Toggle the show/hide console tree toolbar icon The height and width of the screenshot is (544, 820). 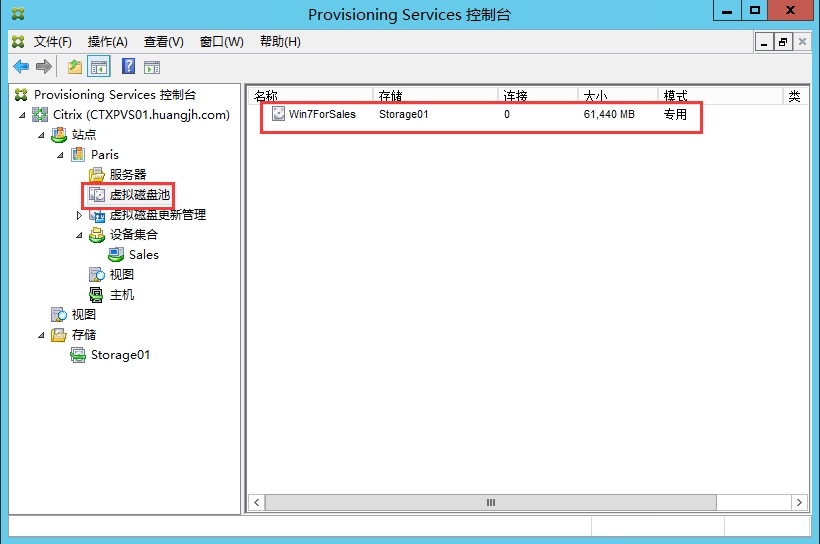point(99,67)
